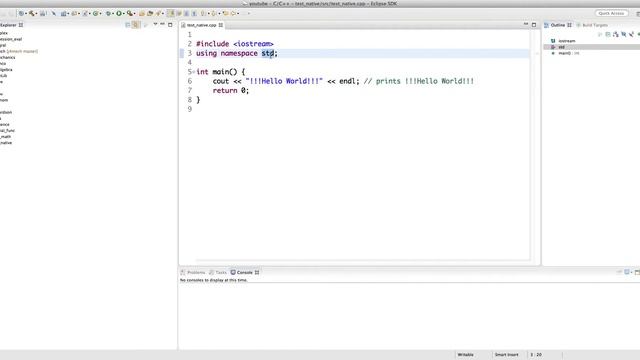This screenshot has width=640, height=360.
Task: Select std namespace in the Outline view
Action: [x=561, y=47]
